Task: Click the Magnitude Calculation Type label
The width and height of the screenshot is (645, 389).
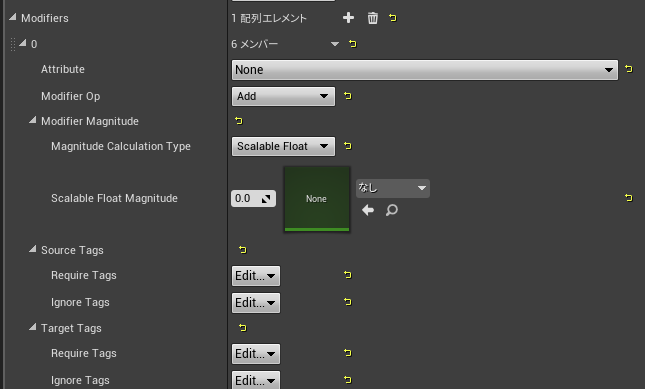Action: click(x=121, y=146)
